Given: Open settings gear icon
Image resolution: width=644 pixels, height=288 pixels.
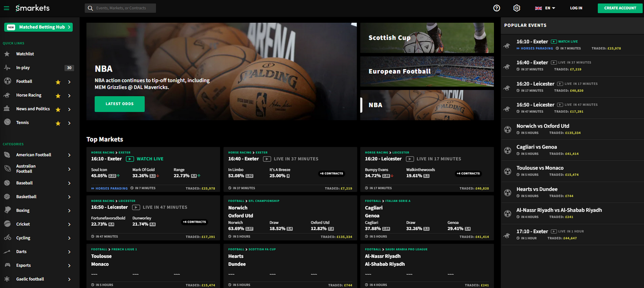Looking at the screenshot, I should pos(517,8).
